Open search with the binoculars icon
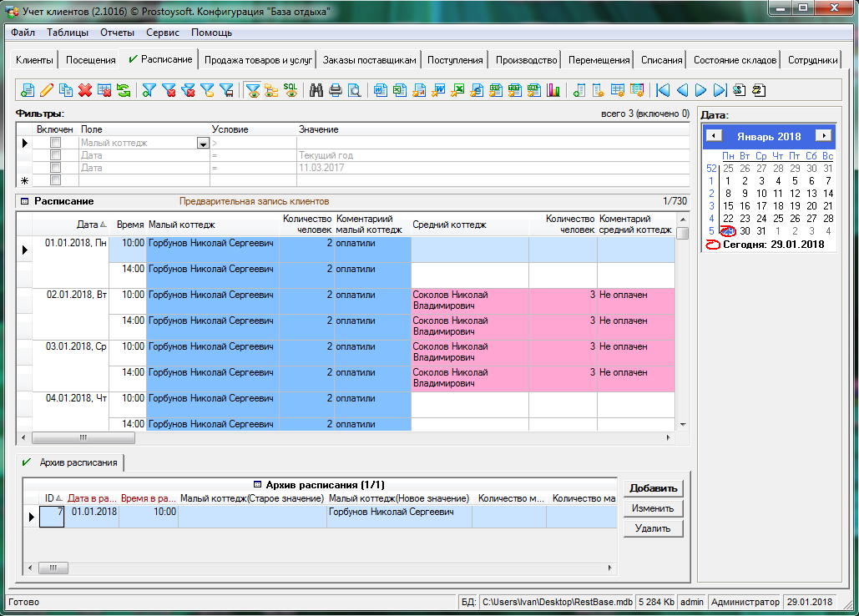859x616 pixels. coord(316,90)
